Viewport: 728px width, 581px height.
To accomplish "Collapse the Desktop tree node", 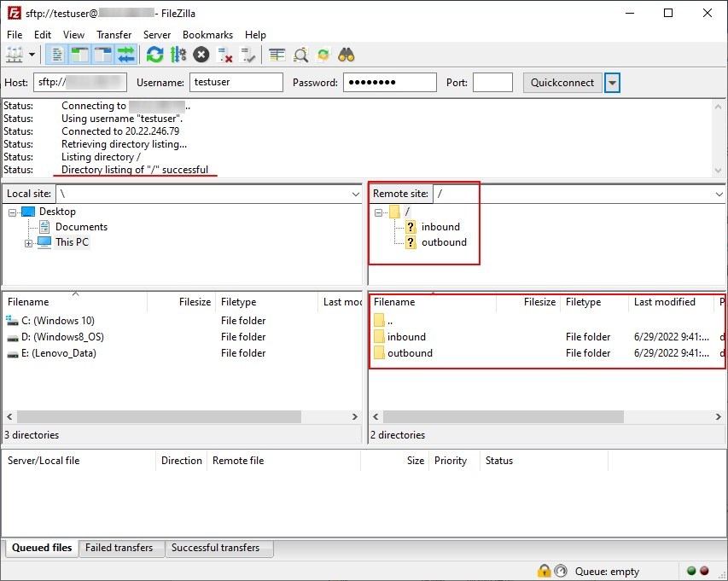I will pos(13,212).
